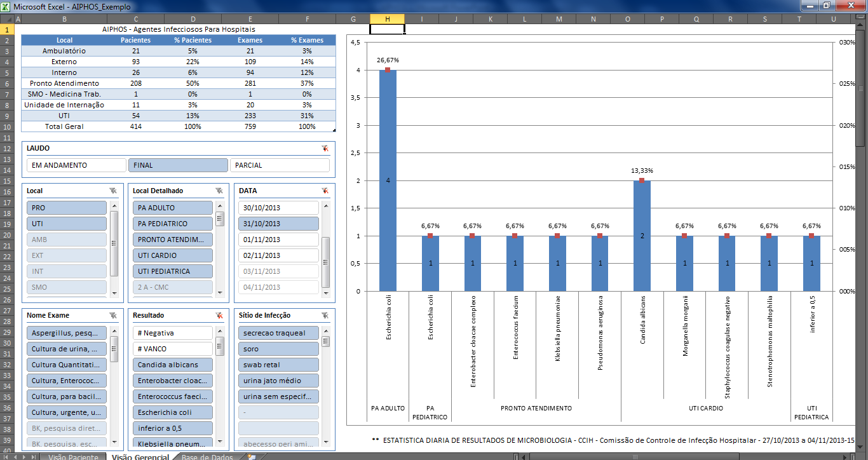
Task: Click the 'Pronto Atendimento' table row label
Action: 64,83
